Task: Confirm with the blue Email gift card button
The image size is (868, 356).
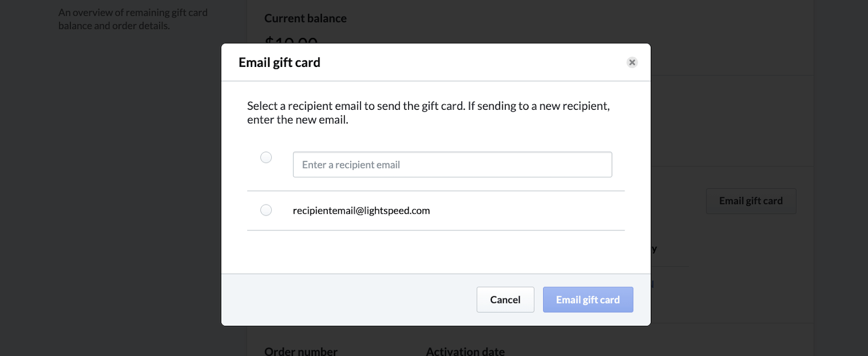Action: click(x=588, y=300)
